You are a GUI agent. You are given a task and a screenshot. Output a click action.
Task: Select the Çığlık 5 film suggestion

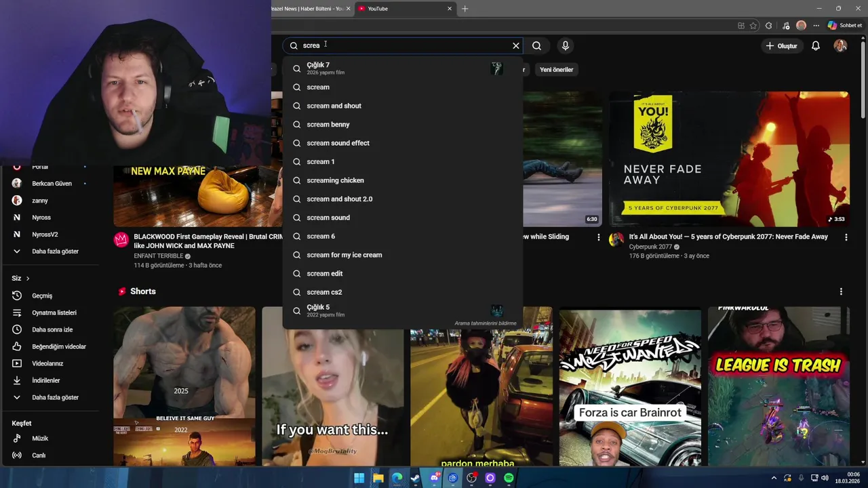pyautogui.click(x=403, y=310)
